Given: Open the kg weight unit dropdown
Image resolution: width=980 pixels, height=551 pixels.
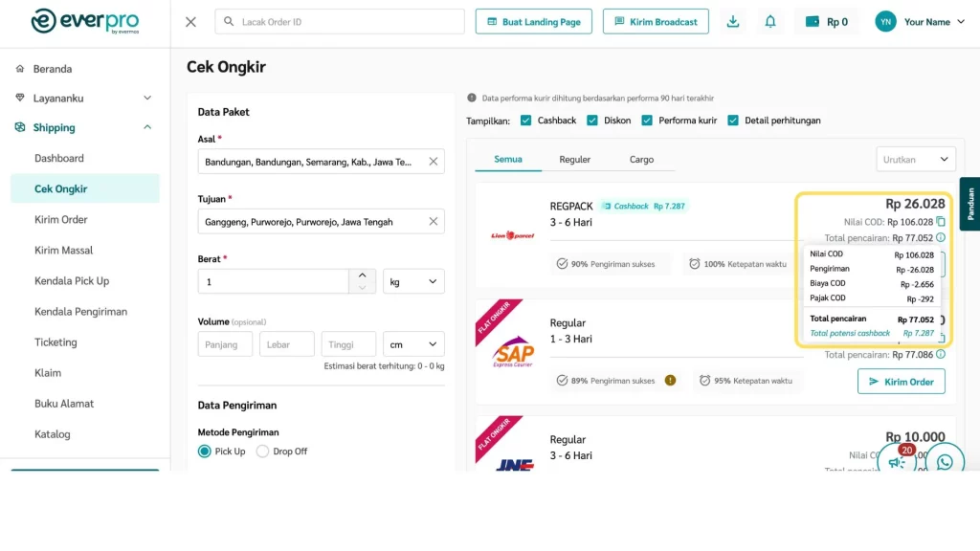Looking at the screenshot, I should click(413, 281).
